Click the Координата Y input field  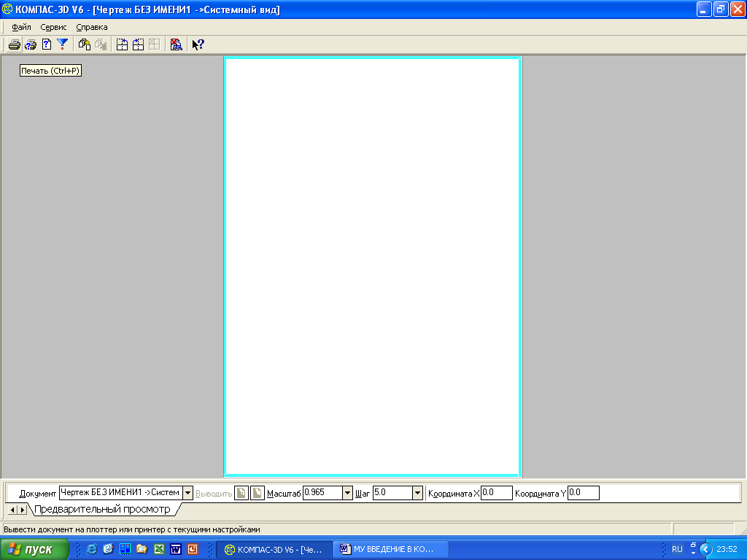[x=583, y=493]
